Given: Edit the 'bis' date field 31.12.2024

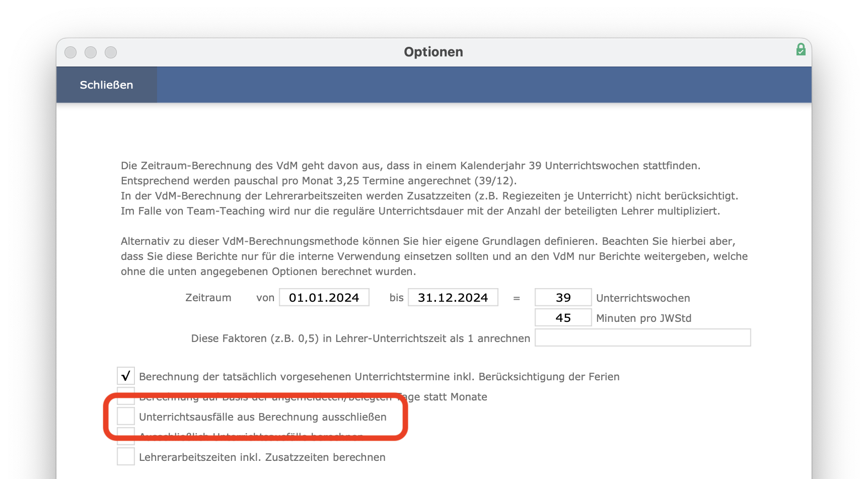Looking at the screenshot, I should (x=453, y=297).
